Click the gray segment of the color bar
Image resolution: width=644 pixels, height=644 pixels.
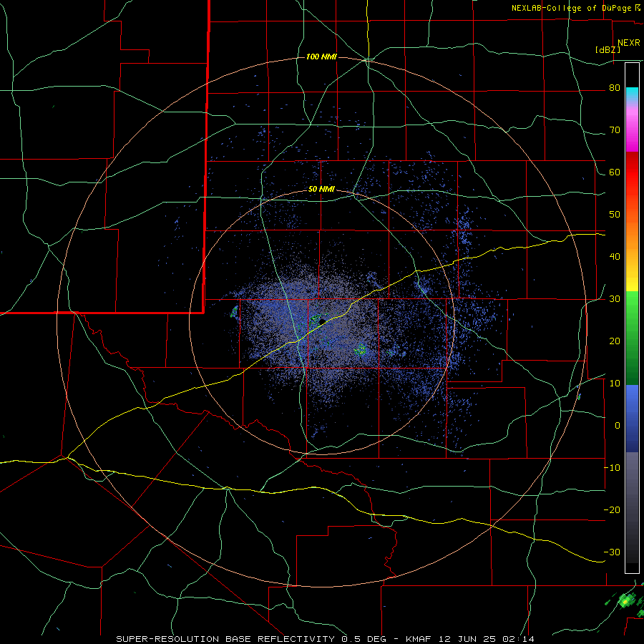coord(632,507)
